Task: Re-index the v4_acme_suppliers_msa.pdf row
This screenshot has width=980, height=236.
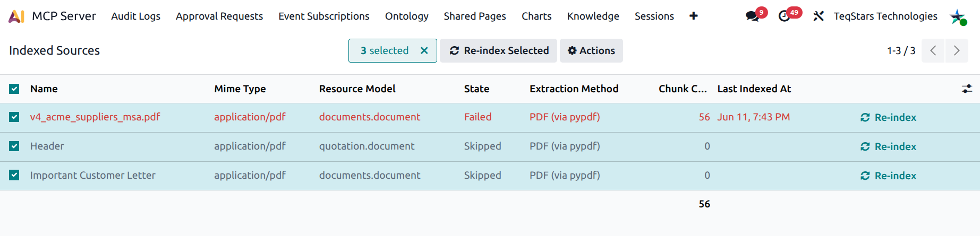Action: coord(888,117)
